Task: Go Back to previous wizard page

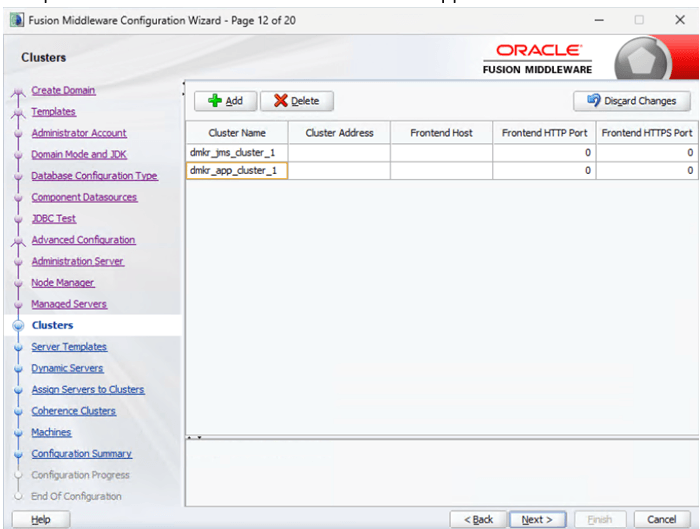Action: (478, 520)
